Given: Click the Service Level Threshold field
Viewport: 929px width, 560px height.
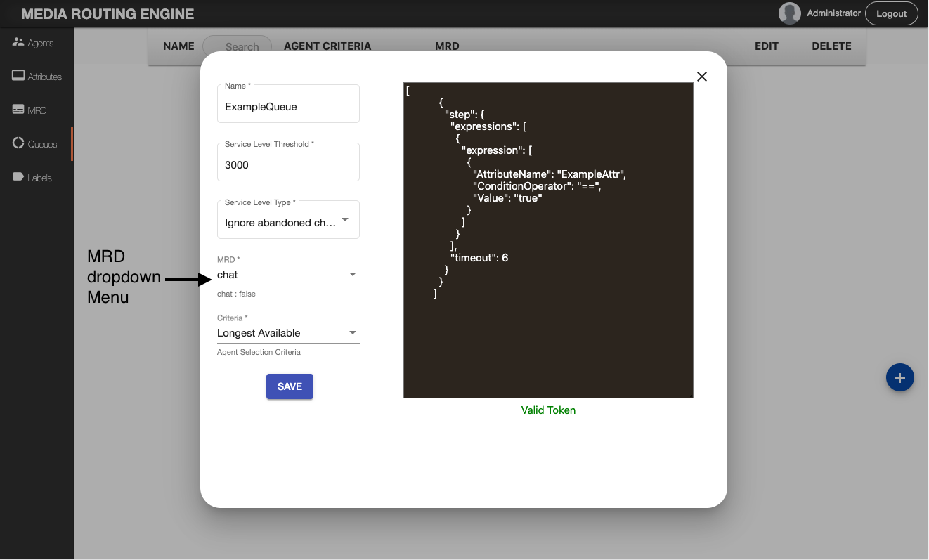Looking at the screenshot, I should 288,165.
